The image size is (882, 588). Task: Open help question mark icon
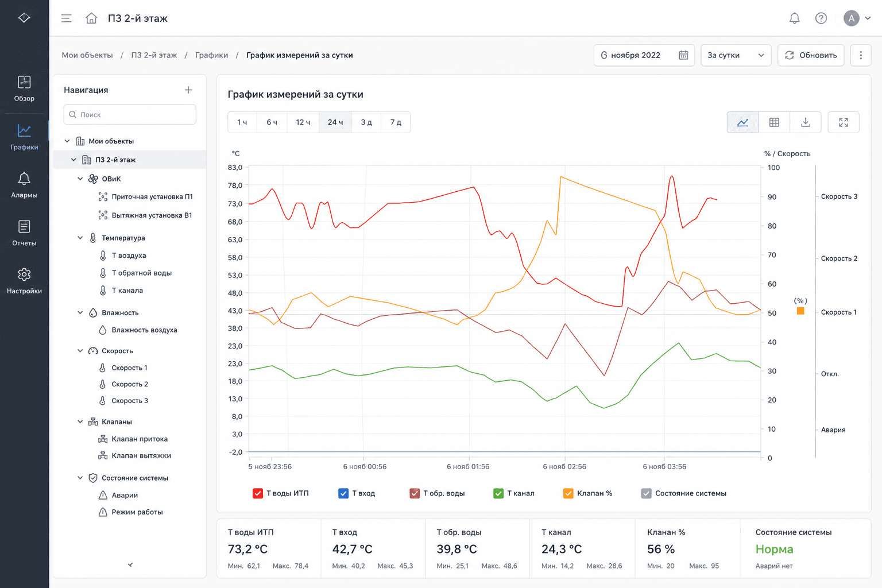point(821,18)
